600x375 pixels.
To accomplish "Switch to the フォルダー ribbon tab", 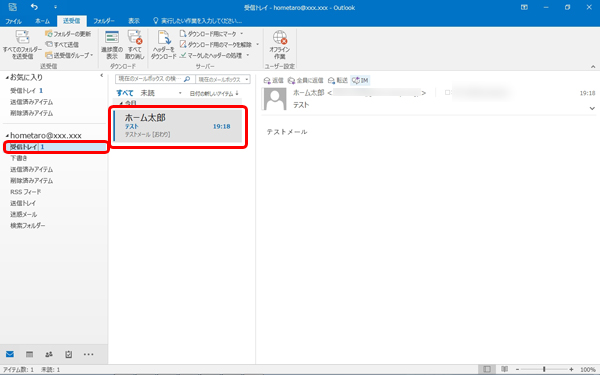I will tap(104, 21).
